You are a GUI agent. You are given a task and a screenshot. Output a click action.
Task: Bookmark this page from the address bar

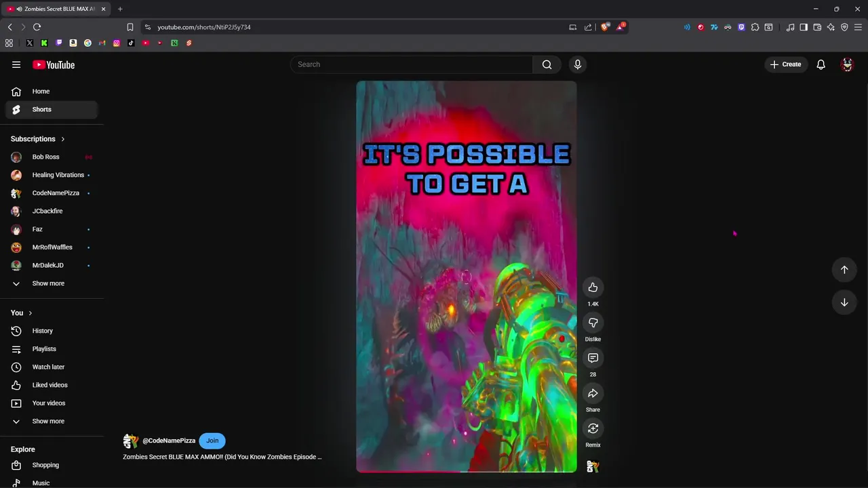[130, 27]
